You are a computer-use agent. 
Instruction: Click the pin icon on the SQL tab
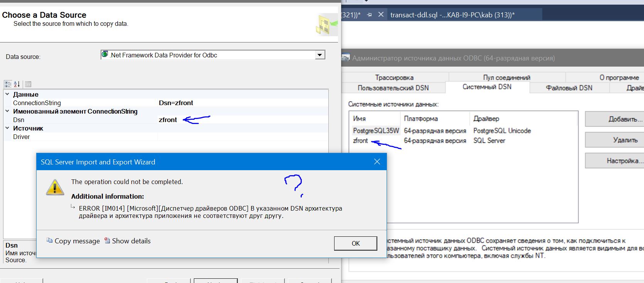[x=369, y=15]
